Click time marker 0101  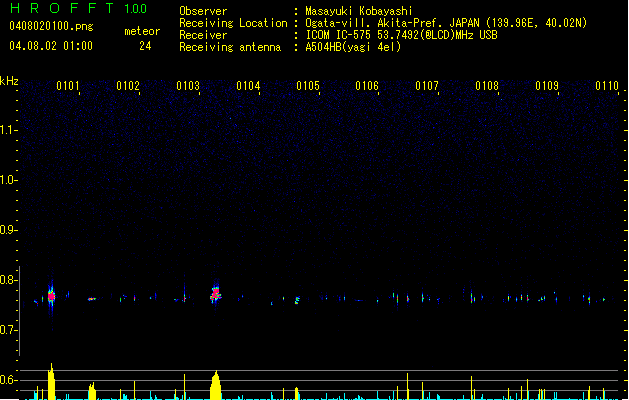[x=68, y=86]
